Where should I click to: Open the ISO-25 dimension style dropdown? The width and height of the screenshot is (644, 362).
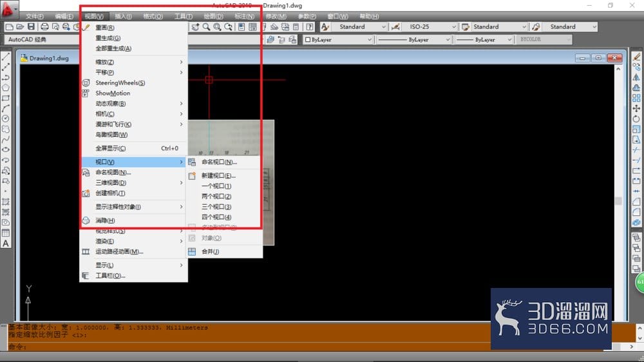click(430, 26)
